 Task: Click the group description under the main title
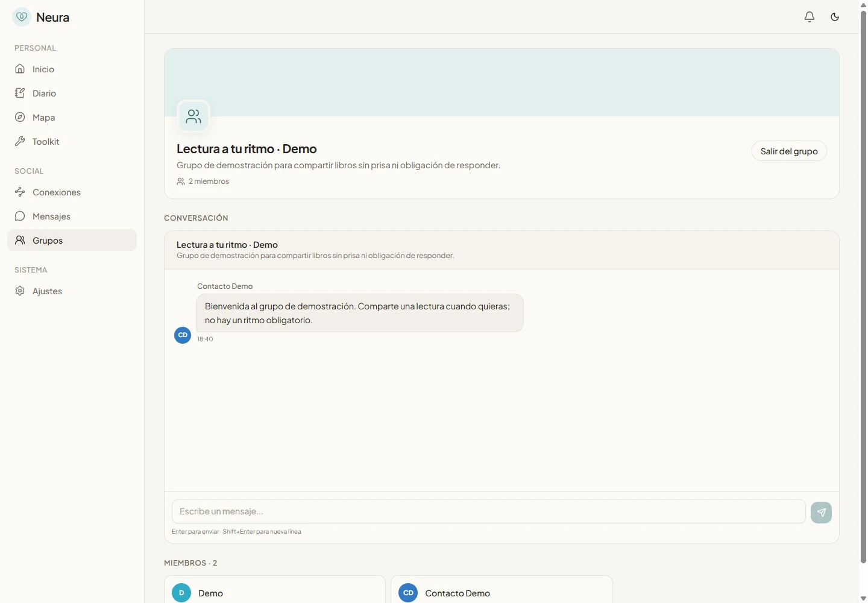(x=338, y=165)
